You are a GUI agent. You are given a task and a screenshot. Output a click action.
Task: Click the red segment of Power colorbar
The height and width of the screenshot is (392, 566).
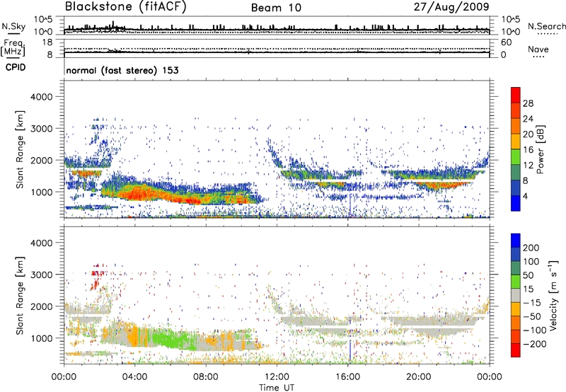pyautogui.click(x=516, y=95)
